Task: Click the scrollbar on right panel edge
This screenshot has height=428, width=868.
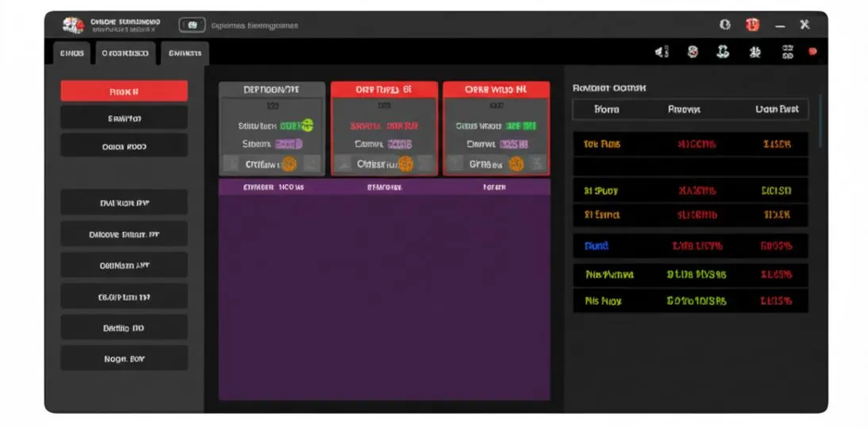Action: click(820, 121)
